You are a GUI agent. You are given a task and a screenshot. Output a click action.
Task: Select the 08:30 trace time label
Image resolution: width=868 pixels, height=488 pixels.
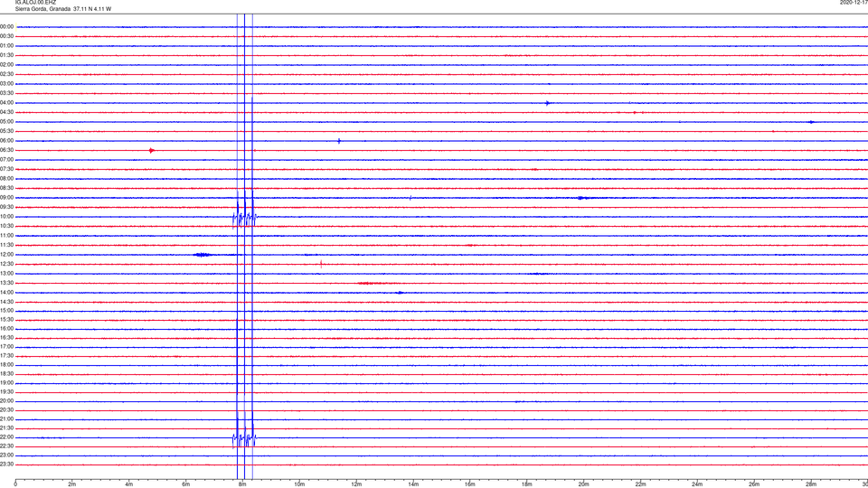point(6,188)
